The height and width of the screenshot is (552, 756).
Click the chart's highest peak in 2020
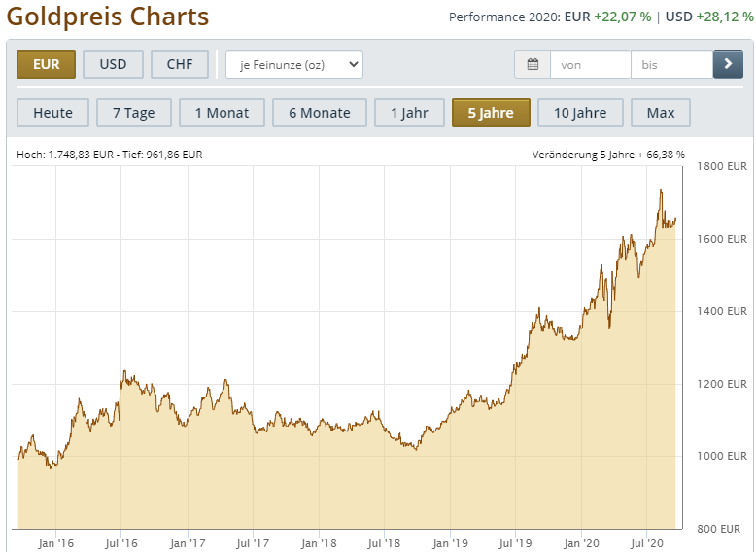[661, 190]
